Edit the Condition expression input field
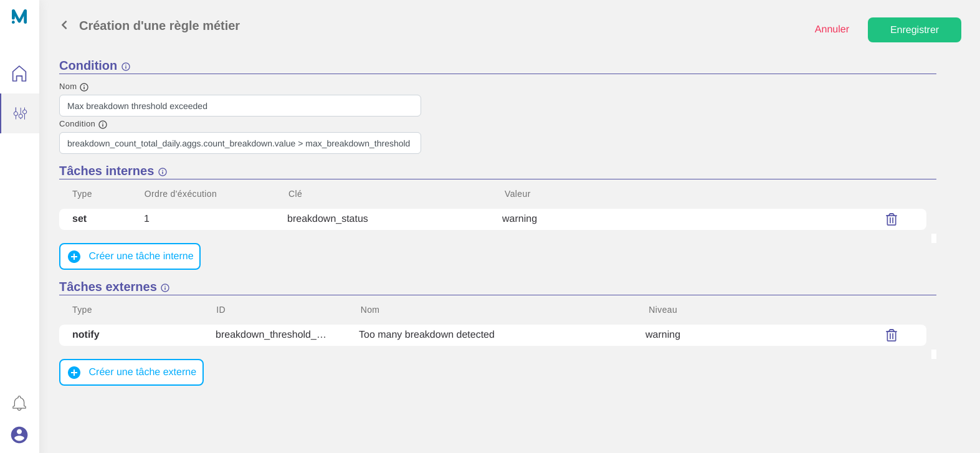This screenshot has width=980, height=453. (x=240, y=143)
